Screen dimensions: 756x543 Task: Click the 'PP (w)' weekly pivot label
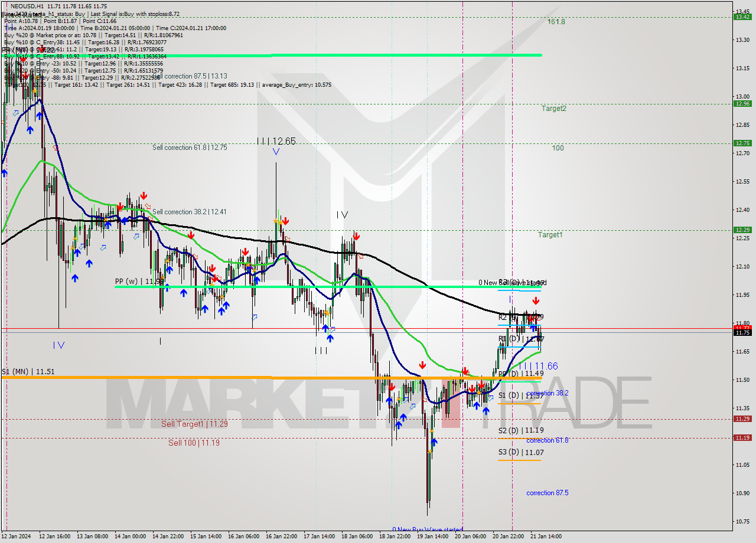click(x=139, y=282)
